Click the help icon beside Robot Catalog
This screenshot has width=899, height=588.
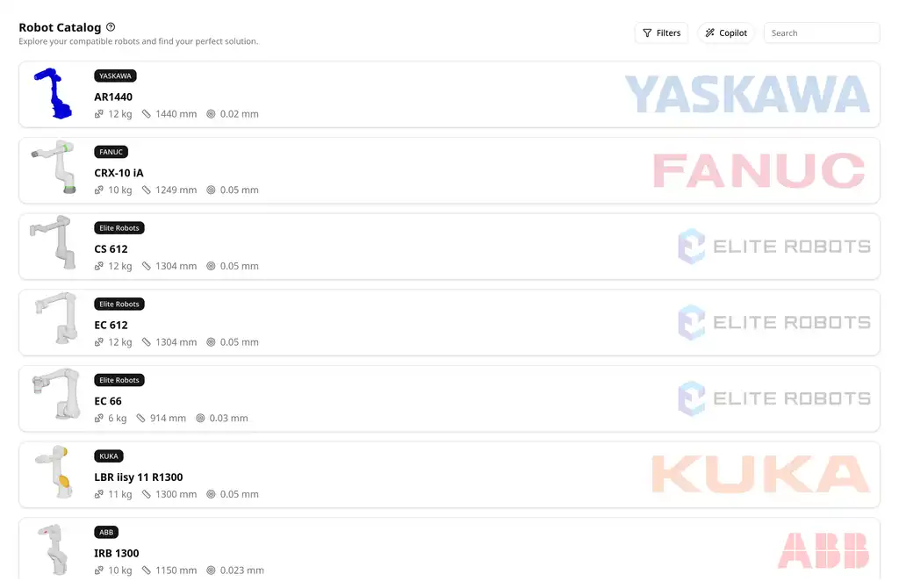tap(111, 27)
